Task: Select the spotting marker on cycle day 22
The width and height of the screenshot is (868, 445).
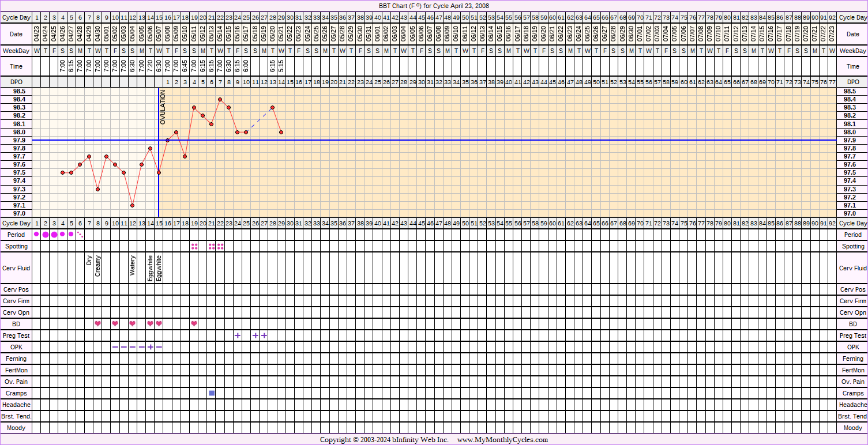Action: pos(220,246)
